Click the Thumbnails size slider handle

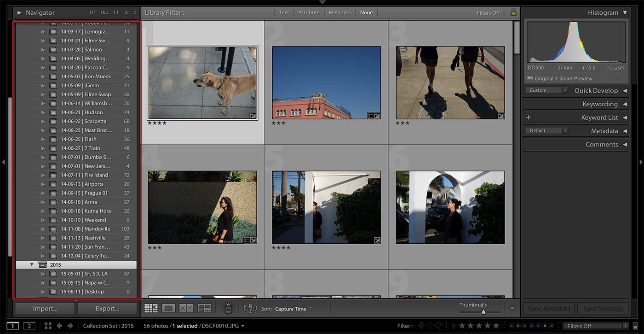pyautogui.click(x=483, y=312)
